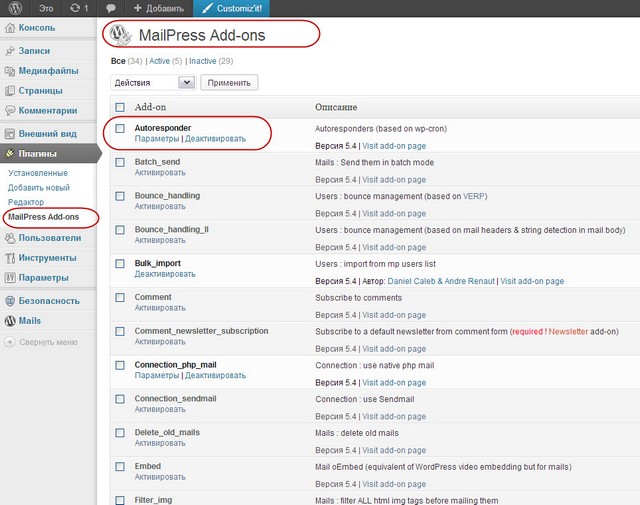Click the Описание column header
The width and height of the screenshot is (640, 505).
(x=336, y=107)
